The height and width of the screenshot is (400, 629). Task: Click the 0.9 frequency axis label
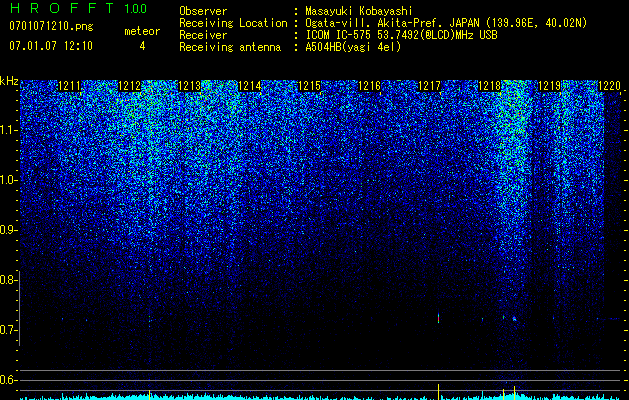[x=8, y=230]
